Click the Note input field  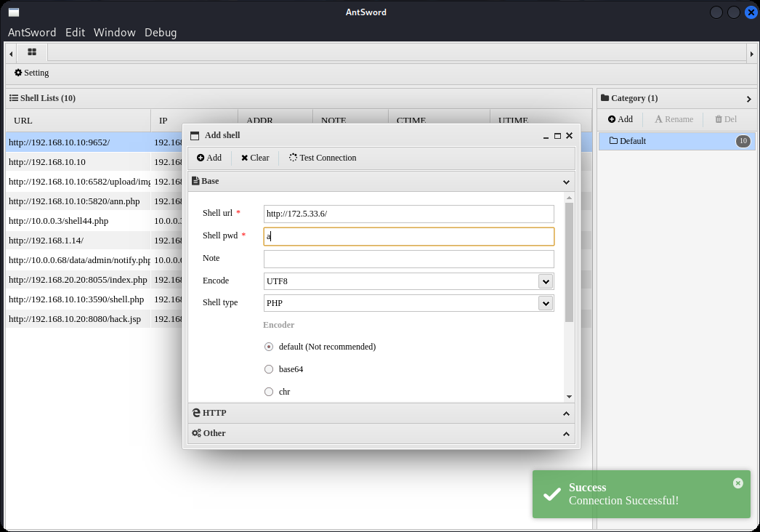click(x=408, y=259)
